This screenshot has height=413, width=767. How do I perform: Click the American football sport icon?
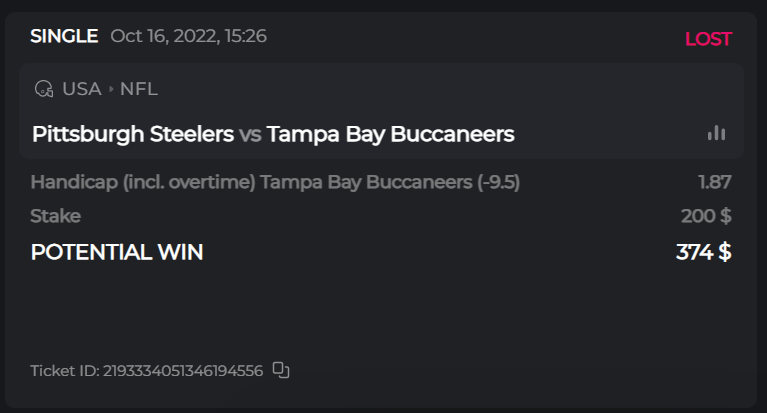[43, 89]
